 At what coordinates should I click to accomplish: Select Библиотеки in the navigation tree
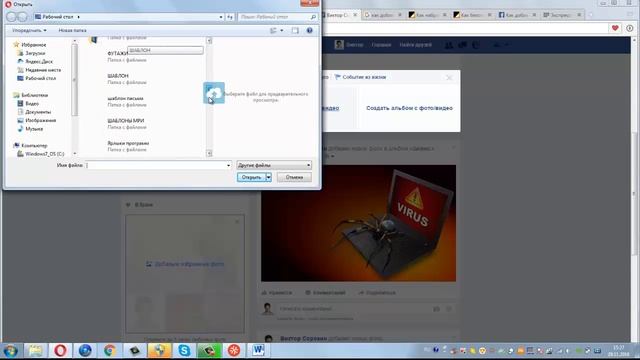(x=34, y=95)
